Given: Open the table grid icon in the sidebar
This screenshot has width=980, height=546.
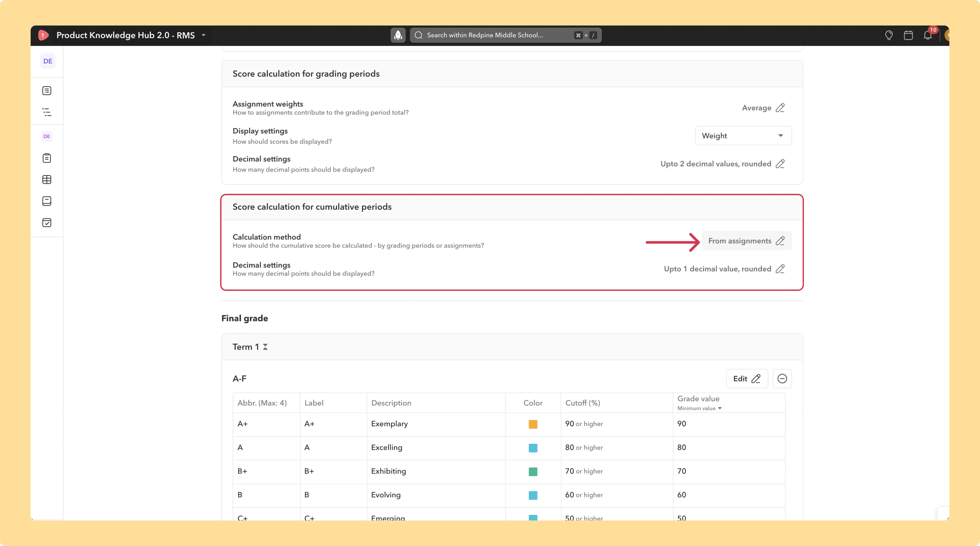Looking at the screenshot, I should [47, 179].
